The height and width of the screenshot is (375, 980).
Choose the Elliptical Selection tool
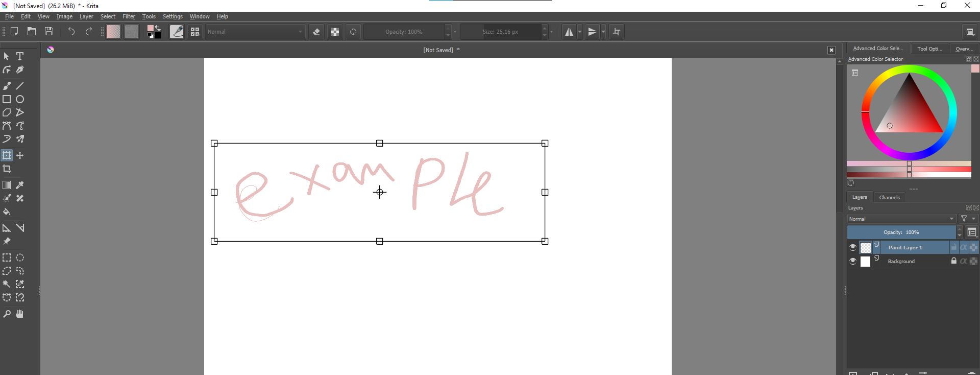click(x=20, y=257)
